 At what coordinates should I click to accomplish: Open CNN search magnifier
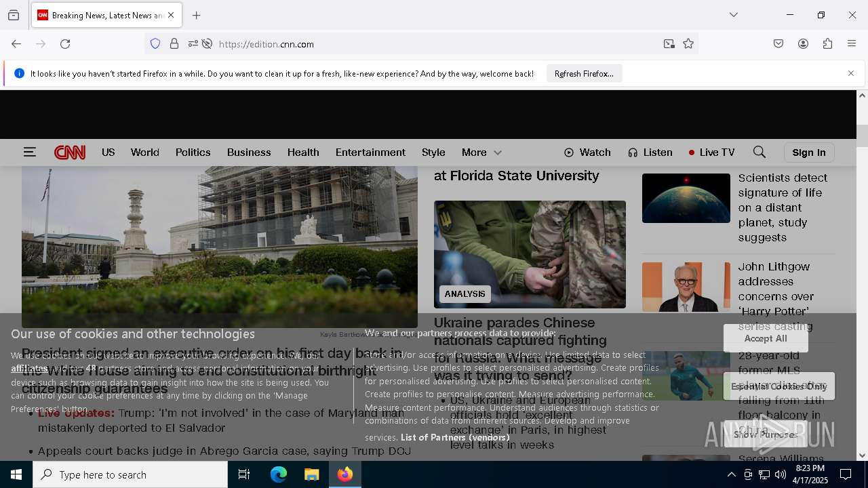point(759,152)
